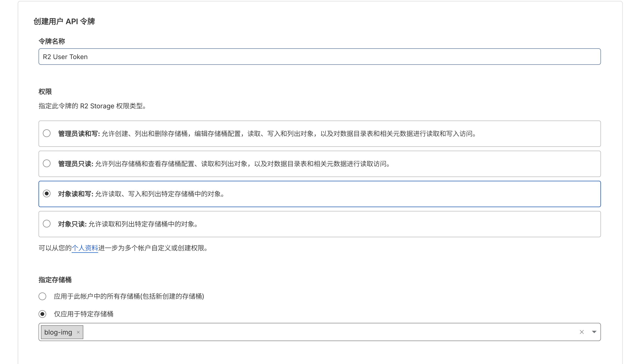Click label text 仅应用于特定存储桶

[x=84, y=314]
